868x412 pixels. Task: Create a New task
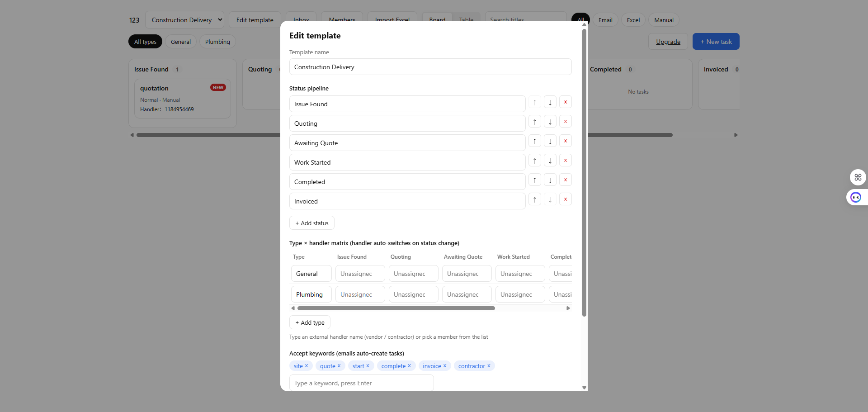716,42
